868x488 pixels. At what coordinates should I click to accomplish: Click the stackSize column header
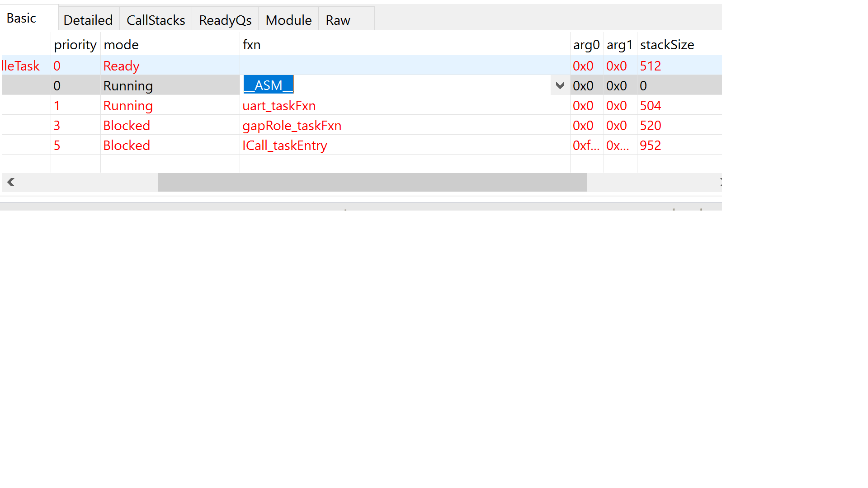click(x=667, y=45)
